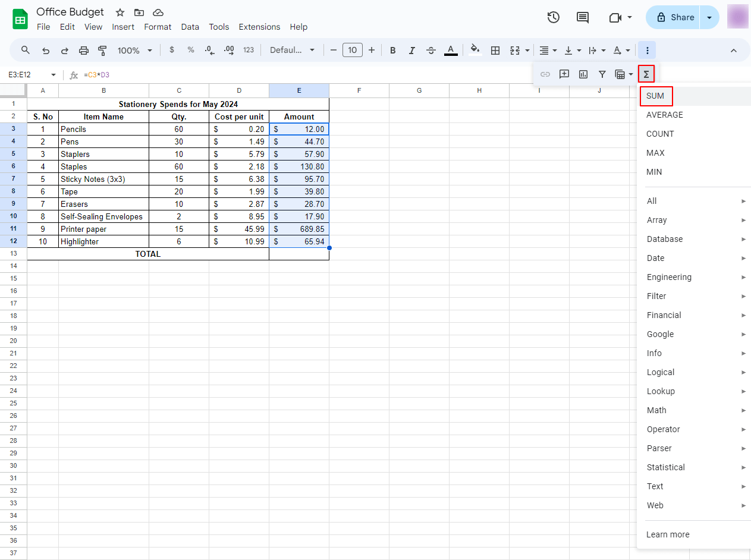Click the undo arrow icon
Screen dimensions: 751x560
46,51
